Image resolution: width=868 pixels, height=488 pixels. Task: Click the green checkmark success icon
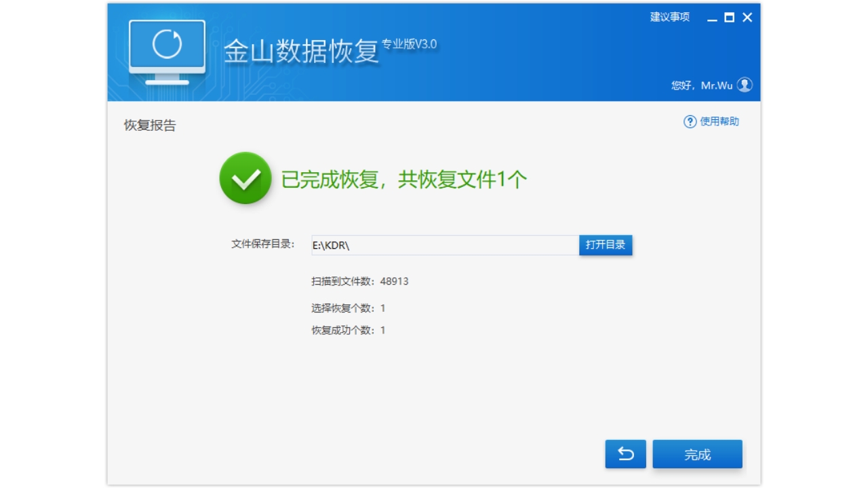point(245,178)
